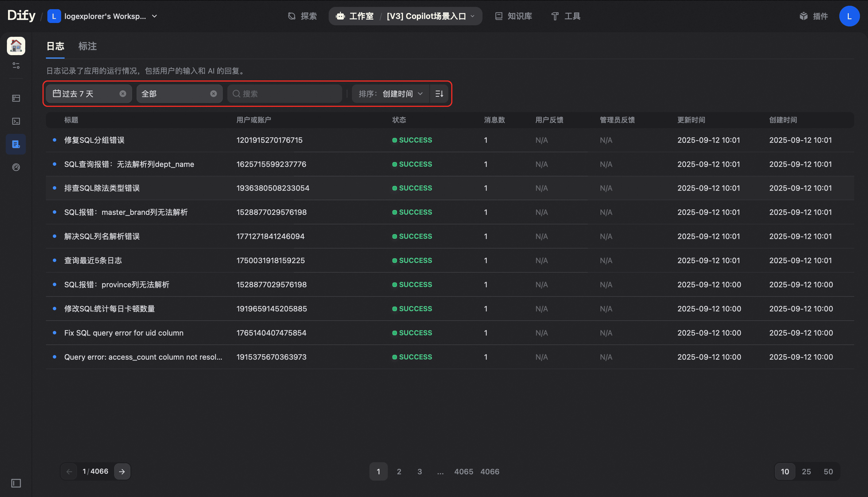Toggle the sort order direction icon
This screenshot has height=497, width=868.
439,94
